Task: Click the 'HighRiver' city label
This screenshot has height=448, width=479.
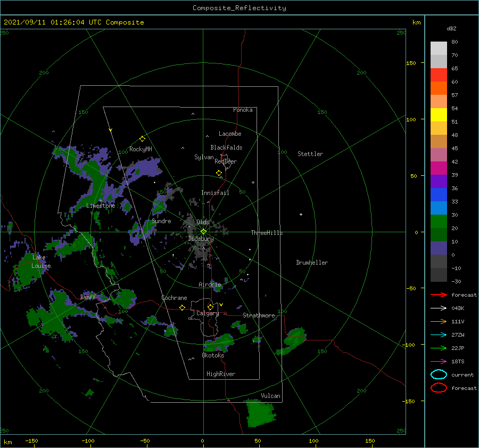Action: tap(221, 374)
